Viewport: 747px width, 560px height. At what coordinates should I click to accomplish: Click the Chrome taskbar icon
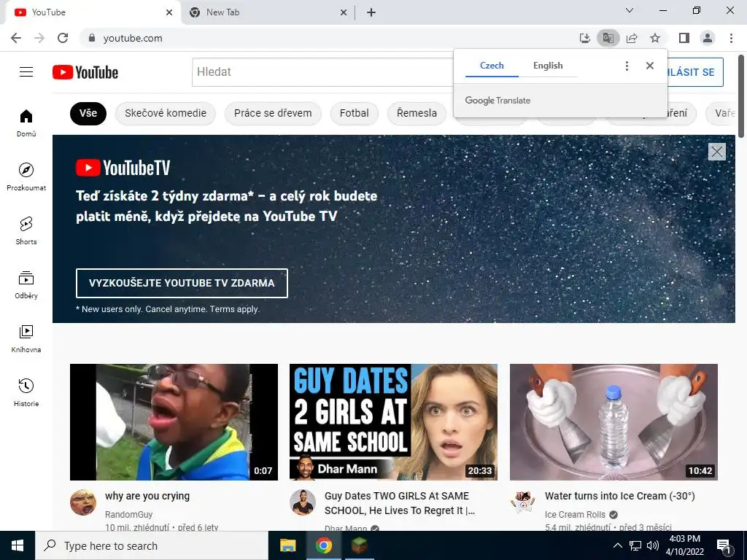(323, 545)
